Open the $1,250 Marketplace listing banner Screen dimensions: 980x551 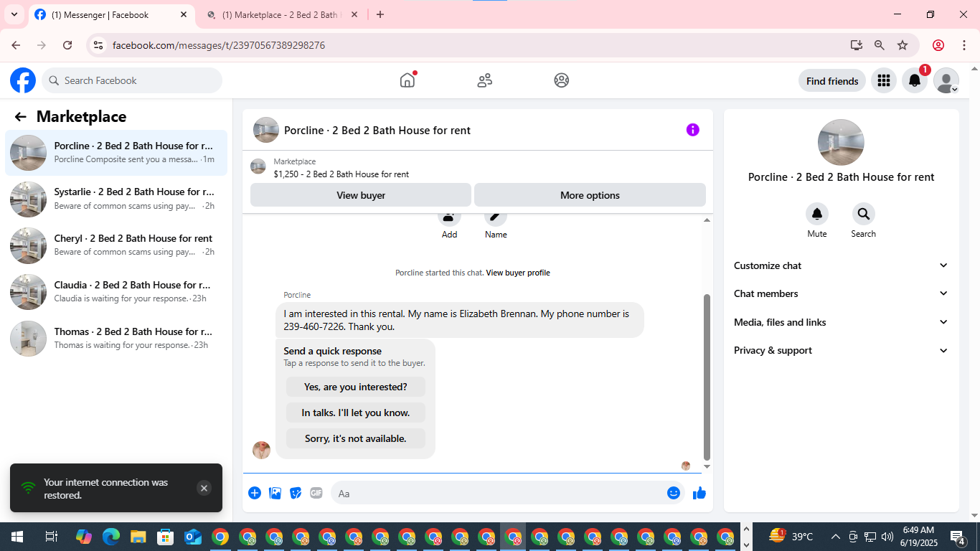478,168
